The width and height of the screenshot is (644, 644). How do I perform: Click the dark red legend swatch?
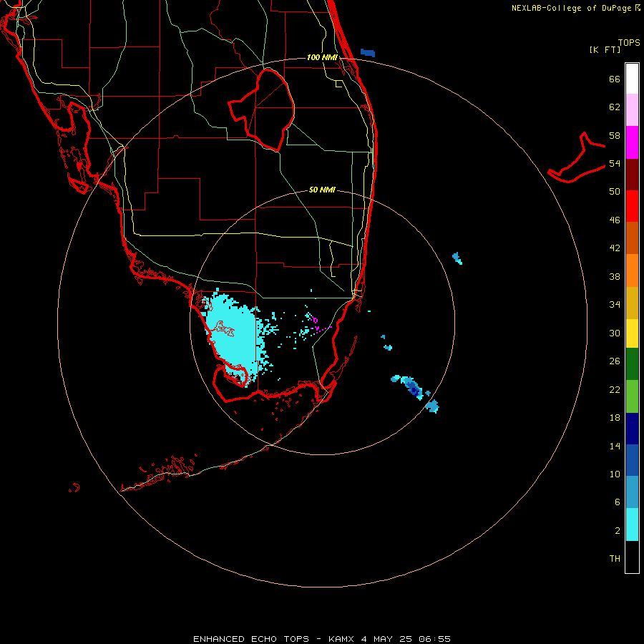(x=632, y=174)
